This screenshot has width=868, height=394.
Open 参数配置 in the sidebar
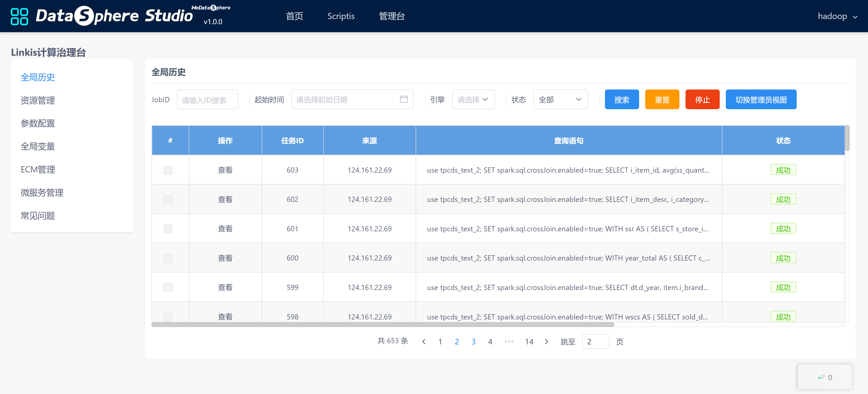point(38,123)
